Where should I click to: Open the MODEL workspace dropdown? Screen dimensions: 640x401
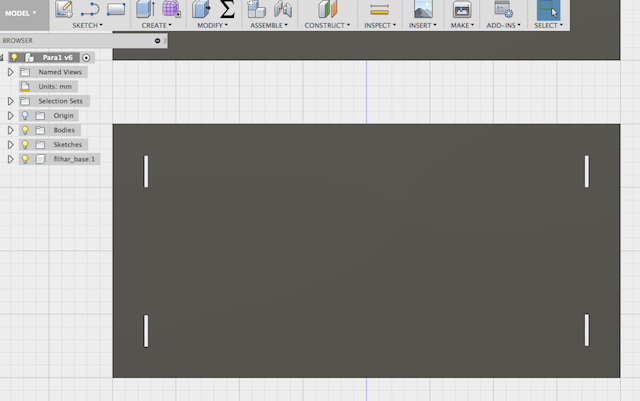[x=20, y=13]
